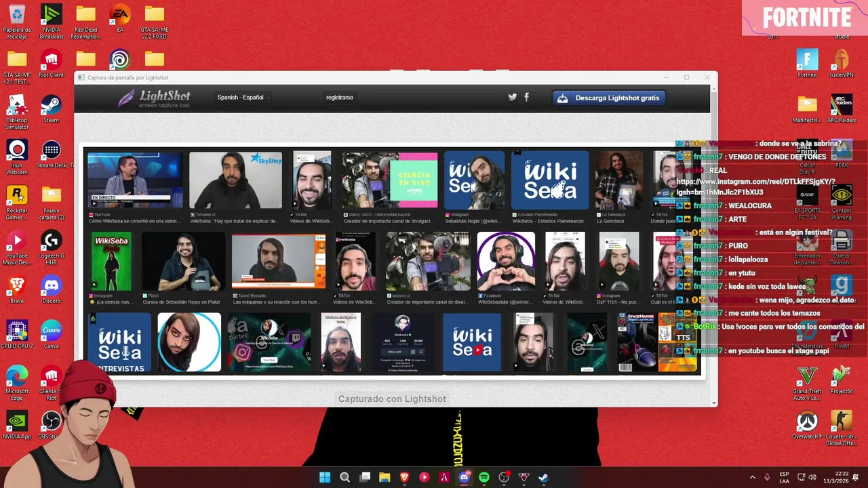Select the GTA SA-ME v2.2 FIXED folder
This screenshot has width=868, height=488.
[155, 22]
